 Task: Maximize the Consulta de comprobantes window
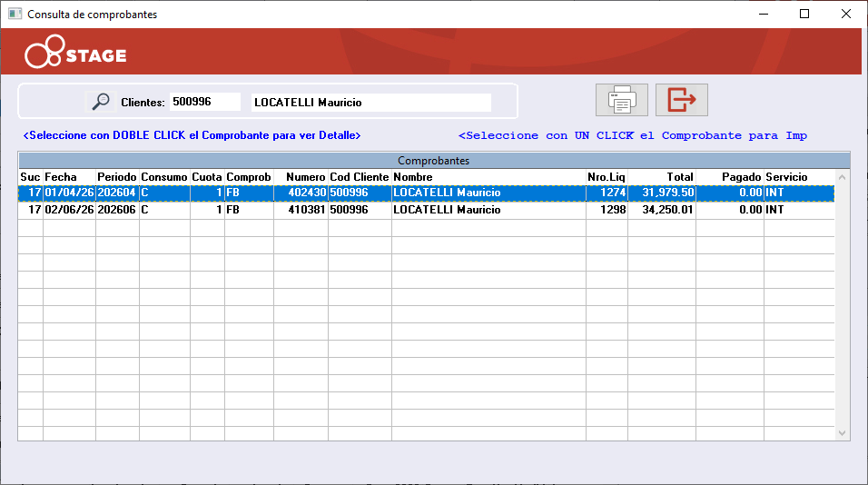point(804,14)
